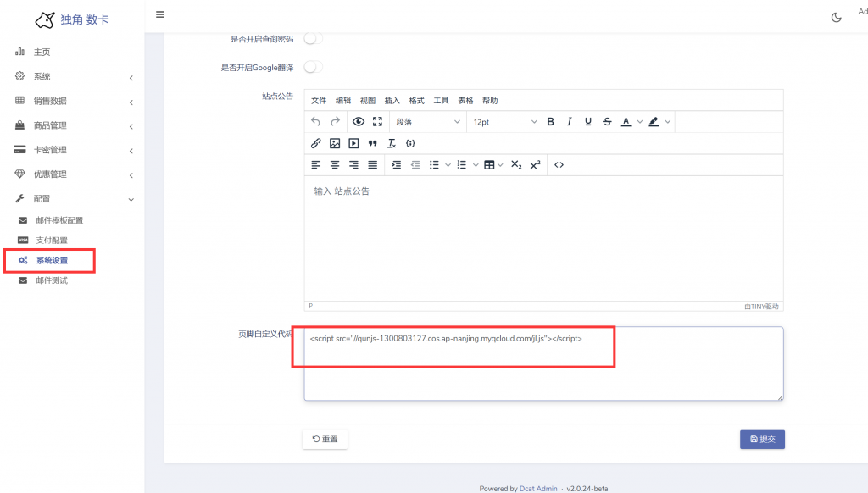The image size is (868, 493).
Task: Apply bold formatting
Action: point(550,122)
